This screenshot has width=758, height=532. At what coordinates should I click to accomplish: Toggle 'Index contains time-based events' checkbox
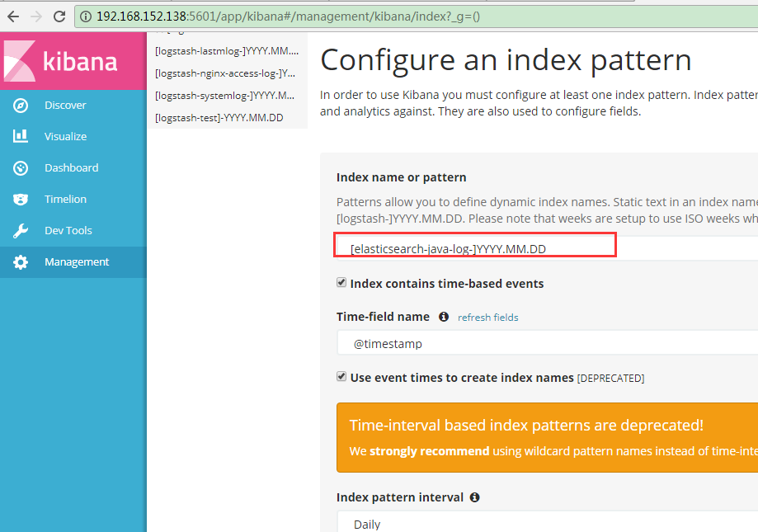click(x=341, y=283)
